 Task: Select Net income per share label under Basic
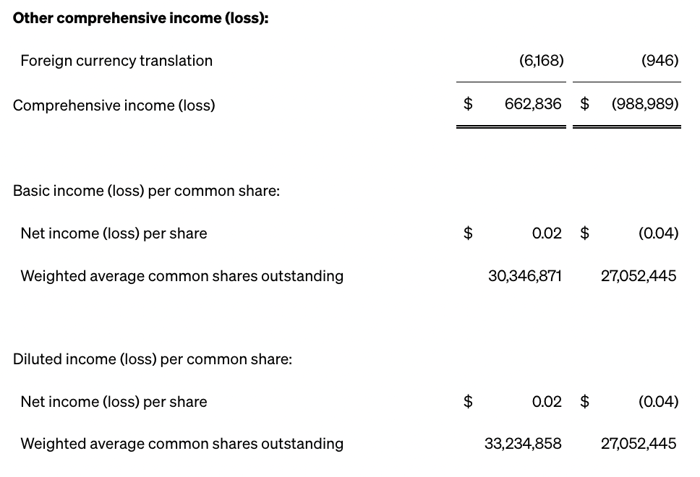(x=114, y=233)
